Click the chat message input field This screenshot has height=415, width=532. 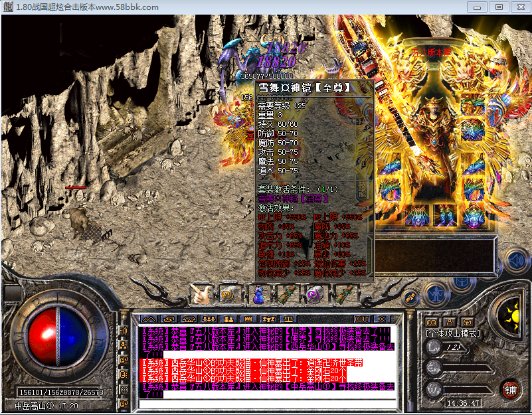pyautogui.click(x=268, y=404)
